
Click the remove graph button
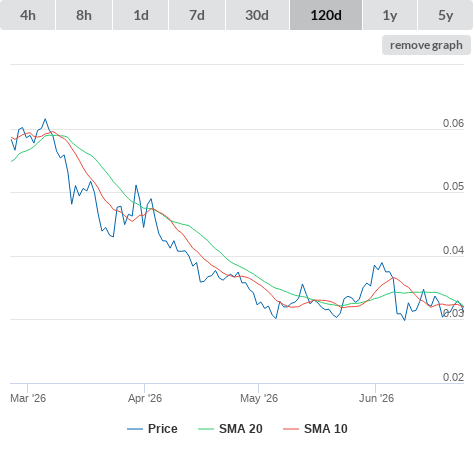pos(426,45)
